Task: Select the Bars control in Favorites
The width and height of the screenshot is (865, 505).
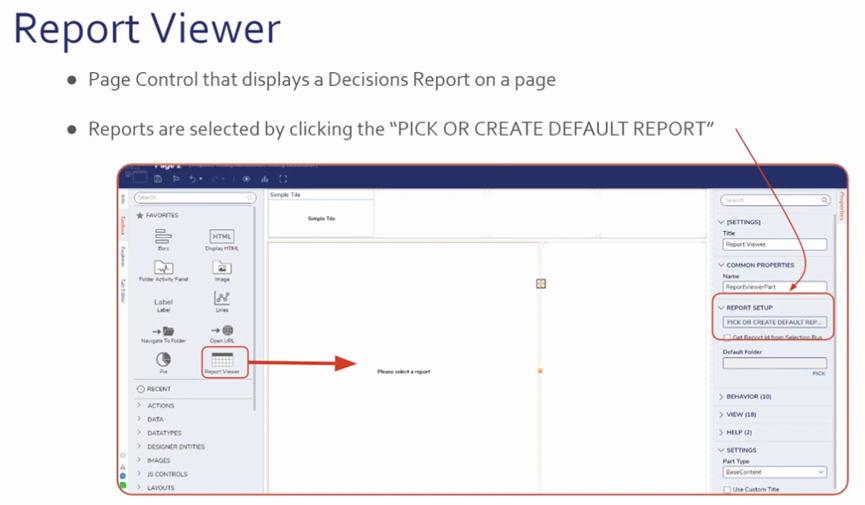Action: tap(163, 240)
